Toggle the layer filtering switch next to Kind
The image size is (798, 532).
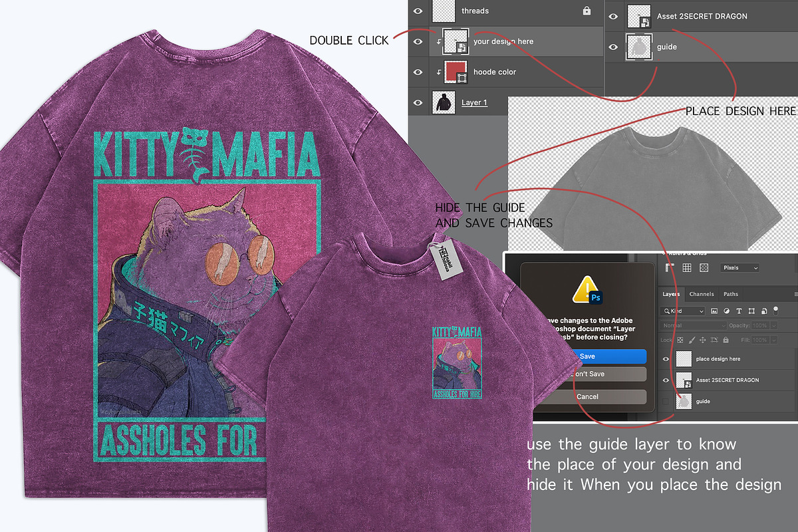776,311
